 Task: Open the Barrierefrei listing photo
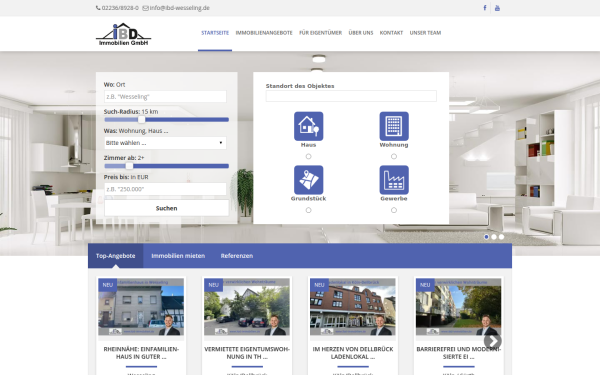pyautogui.click(x=458, y=307)
